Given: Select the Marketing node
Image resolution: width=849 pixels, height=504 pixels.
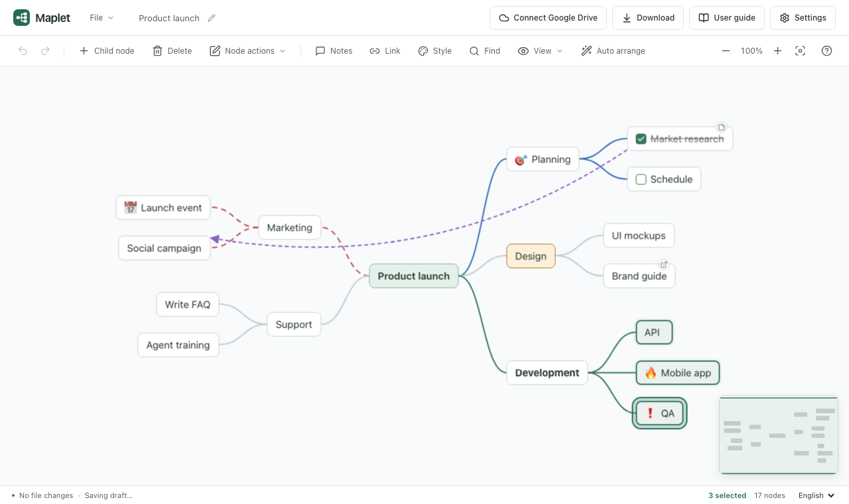Looking at the screenshot, I should click(289, 227).
